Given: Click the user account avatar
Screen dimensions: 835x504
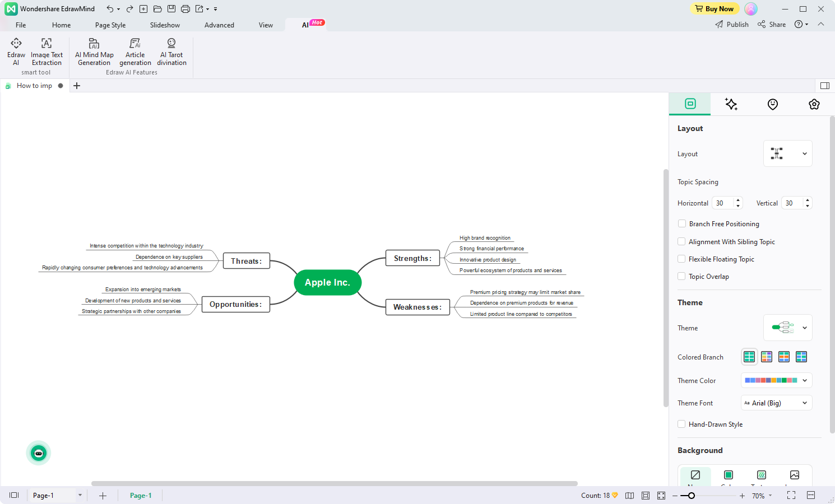Looking at the screenshot, I should click(751, 9).
